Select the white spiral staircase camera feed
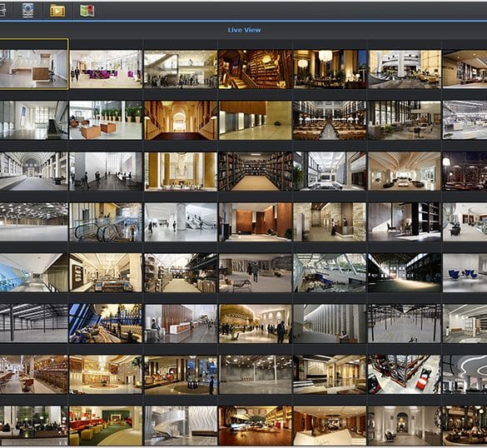The width and height of the screenshot is (487, 448). coord(181,426)
